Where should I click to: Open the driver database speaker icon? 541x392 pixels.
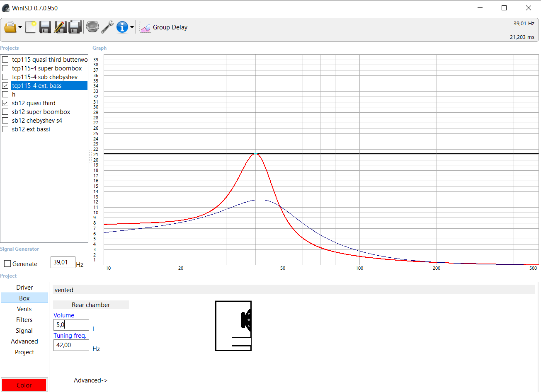tap(92, 27)
